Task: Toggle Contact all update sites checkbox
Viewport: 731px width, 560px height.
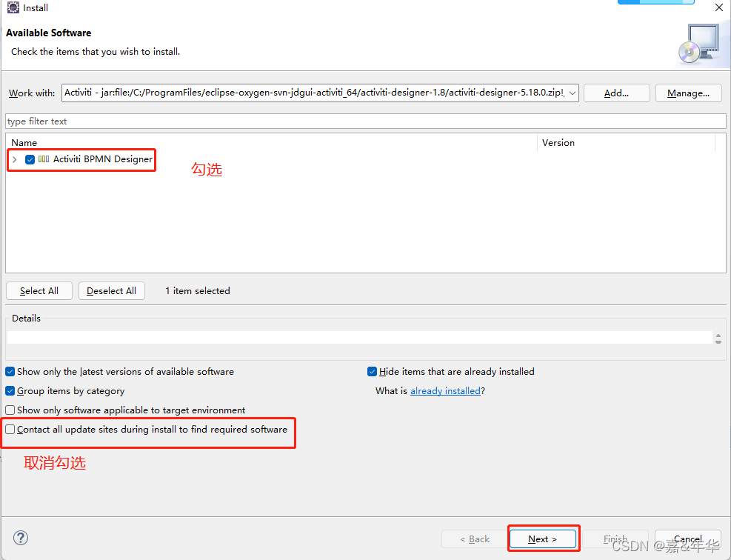Action: click(x=10, y=430)
